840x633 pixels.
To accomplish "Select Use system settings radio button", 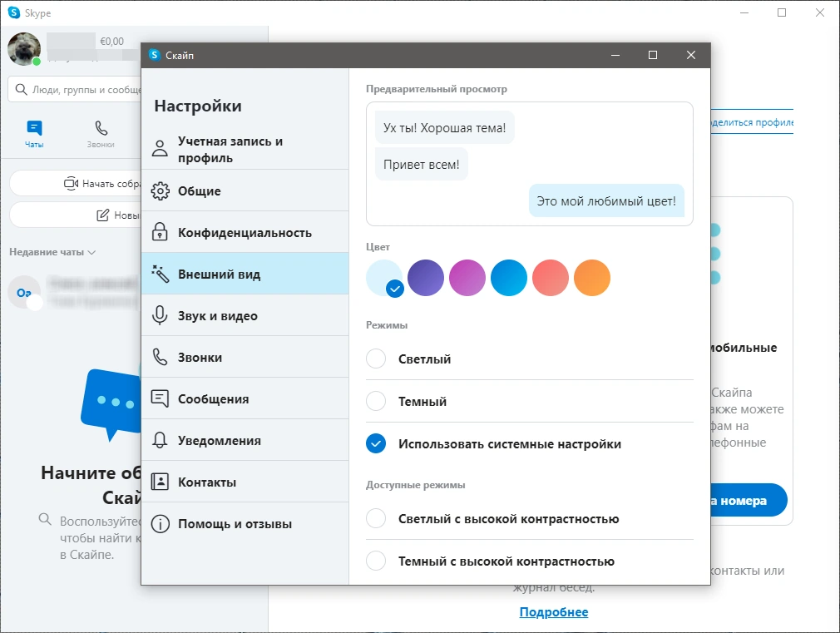I will [x=376, y=443].
